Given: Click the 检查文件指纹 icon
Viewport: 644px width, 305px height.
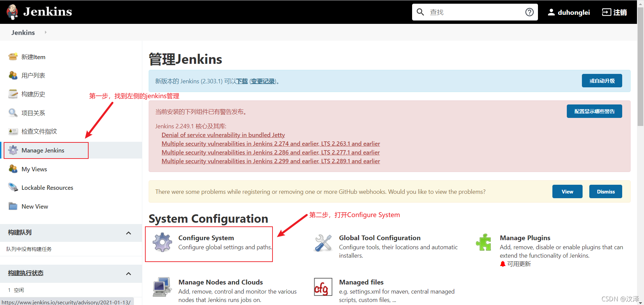Looking at the screenshot, I should pos(13,131).
